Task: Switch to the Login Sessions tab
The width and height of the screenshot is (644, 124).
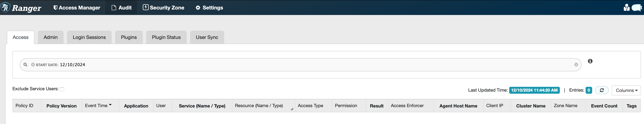Action: tap(89, 37)
